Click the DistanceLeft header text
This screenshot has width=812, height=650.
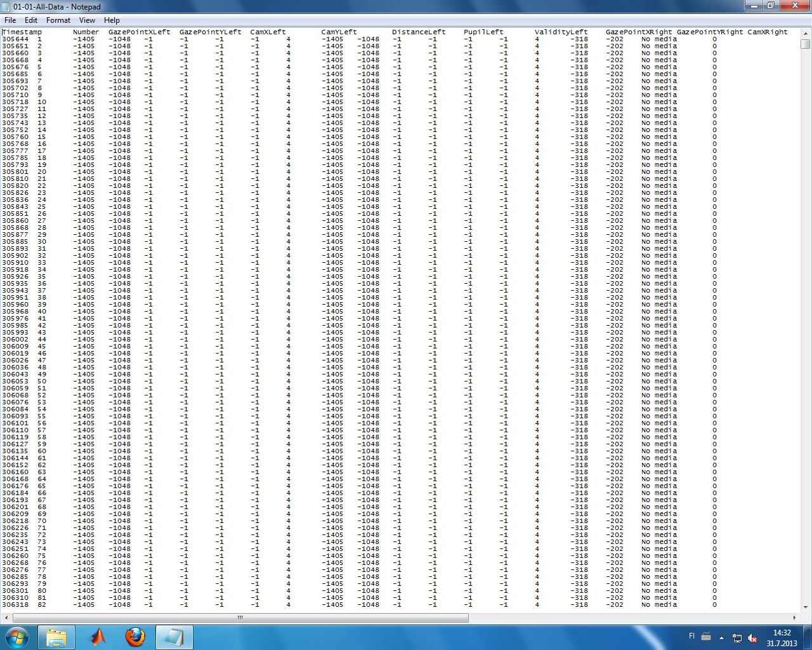click(419, 32)
